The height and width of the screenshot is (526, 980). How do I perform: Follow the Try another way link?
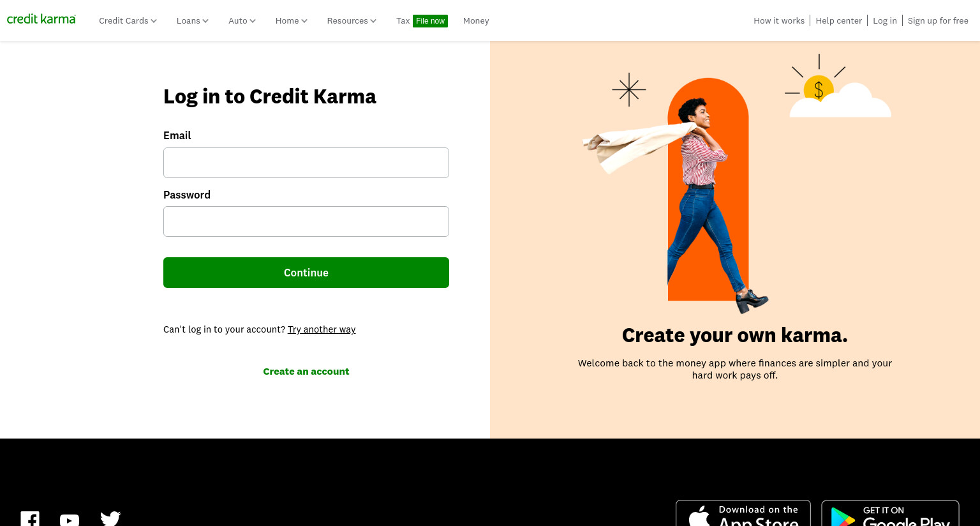322,329
